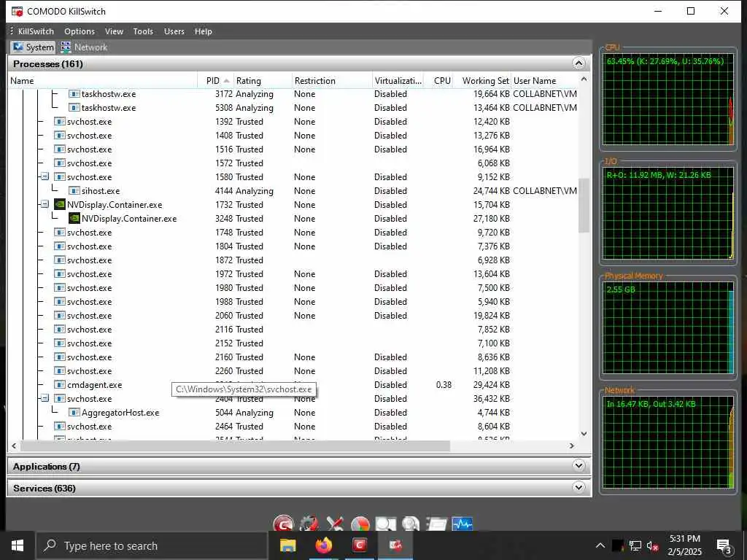Click the NVDisplay.Container.exe icon for PID 1732
Viewport: 747px width, 560px height.
[x=60, y=205]
